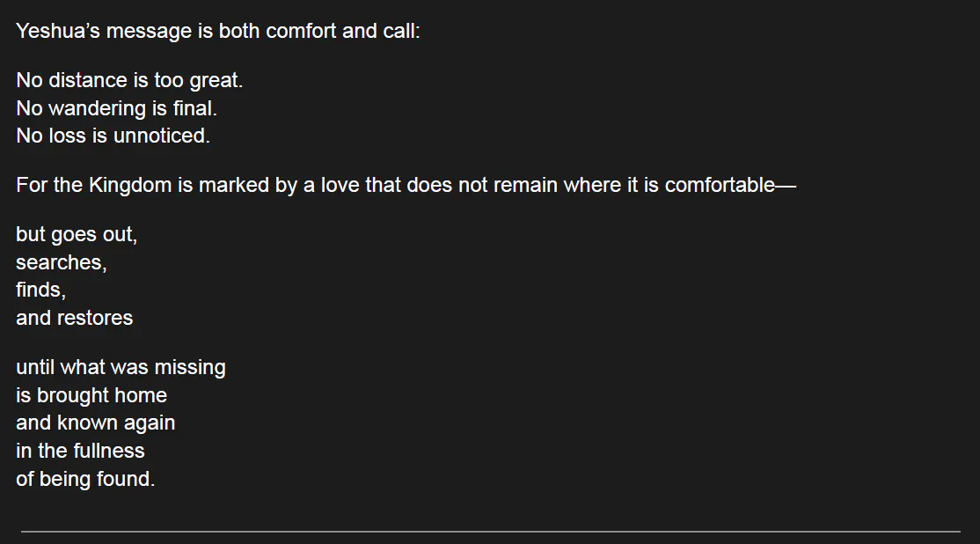
Task: Click the line 'No distance is too great.'
Action: (x=129, y=81)
